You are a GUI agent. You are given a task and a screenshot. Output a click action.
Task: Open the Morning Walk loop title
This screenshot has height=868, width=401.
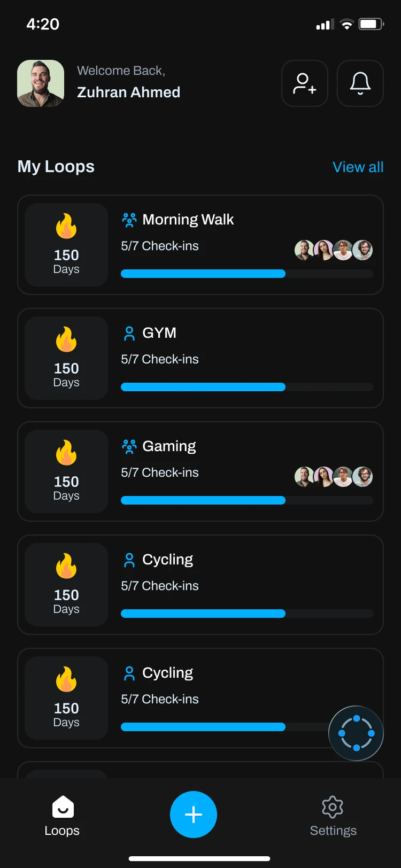[188, 220]
